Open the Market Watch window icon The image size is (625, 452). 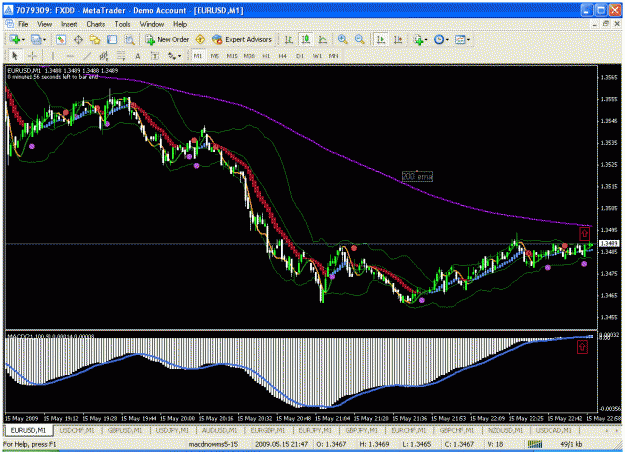click(x=61, y=39)
